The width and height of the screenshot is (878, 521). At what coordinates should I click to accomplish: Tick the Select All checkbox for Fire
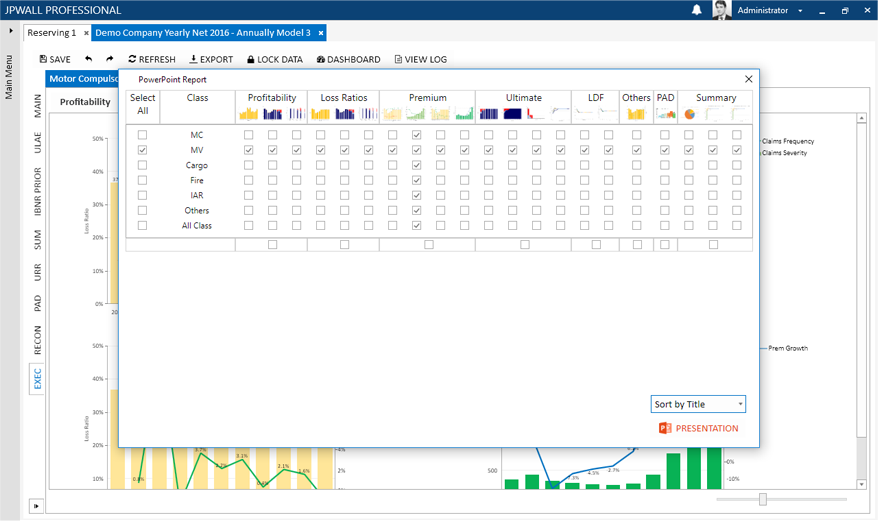[142, 180]
